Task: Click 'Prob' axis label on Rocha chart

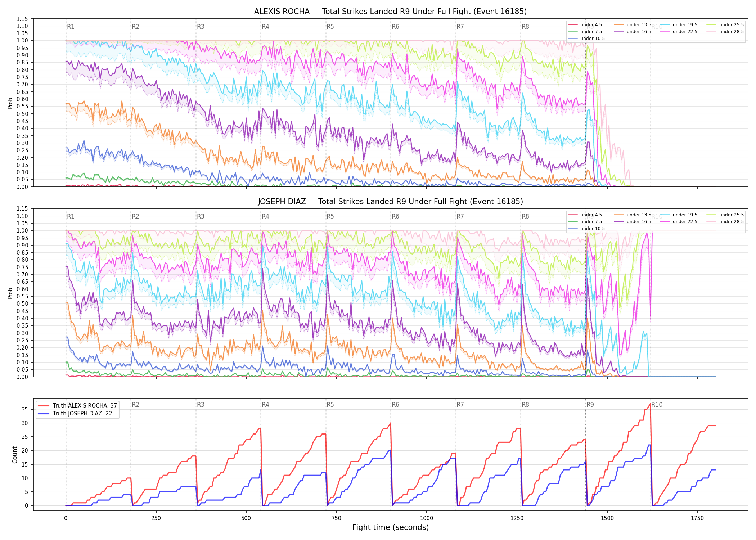Action: coord(10,103)
